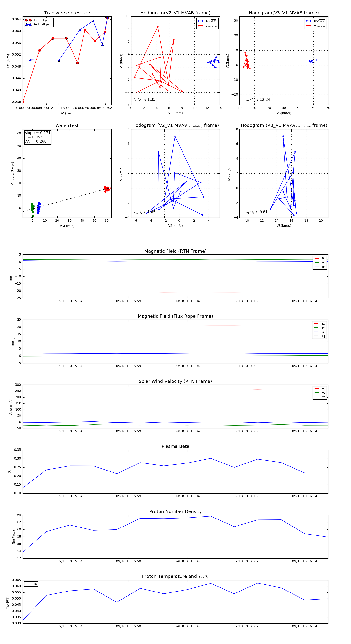Click the "Proton Temperature and Te/Tp" title
Viewport: 351px width, 644px height.
(x=175, y=576)
